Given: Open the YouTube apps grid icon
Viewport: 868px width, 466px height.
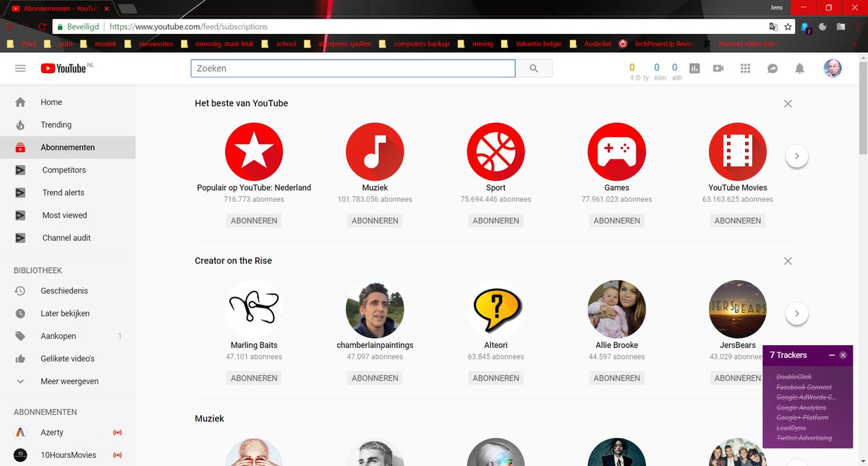Looking at the screenshot, I should 746,68.
